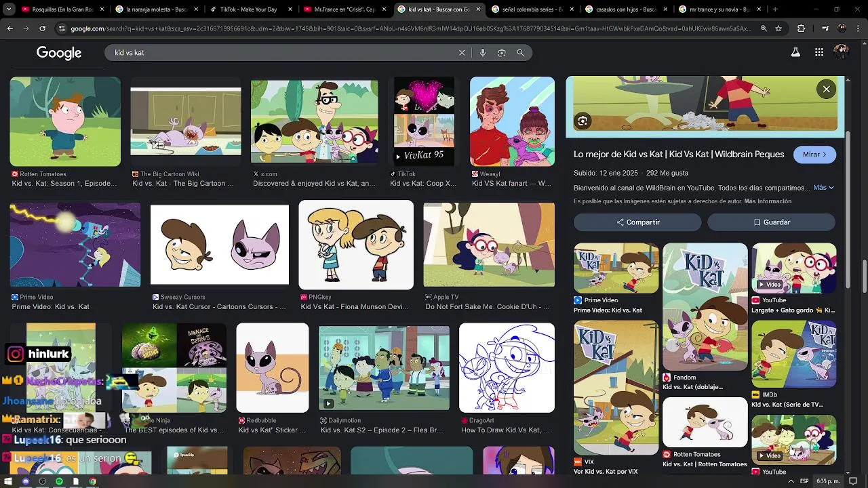Open Windows Start menu

tap(9, 481)
